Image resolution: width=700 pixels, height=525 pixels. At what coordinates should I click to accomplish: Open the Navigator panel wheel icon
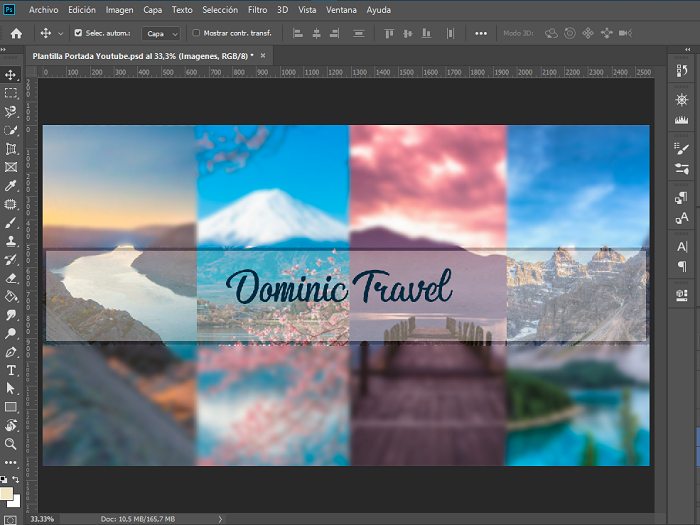pyautogui.click(x=681, y=100)
